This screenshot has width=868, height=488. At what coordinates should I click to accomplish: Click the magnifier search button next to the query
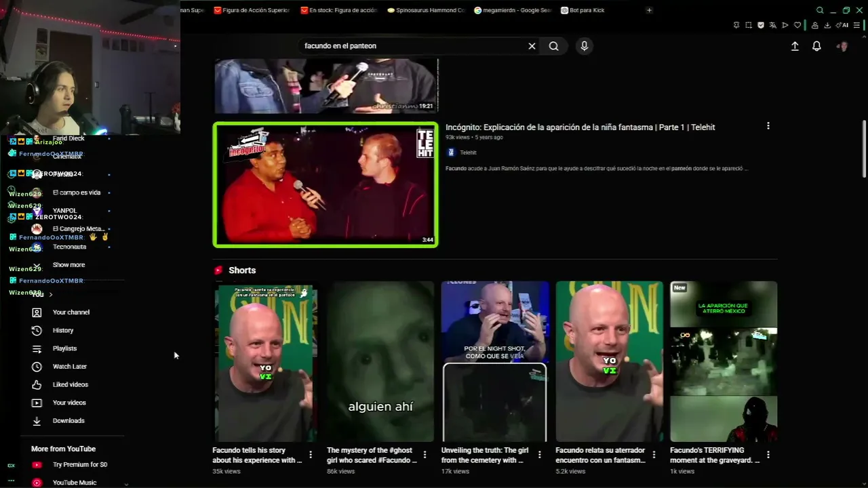pyautogui.click(x=554, y=46)
